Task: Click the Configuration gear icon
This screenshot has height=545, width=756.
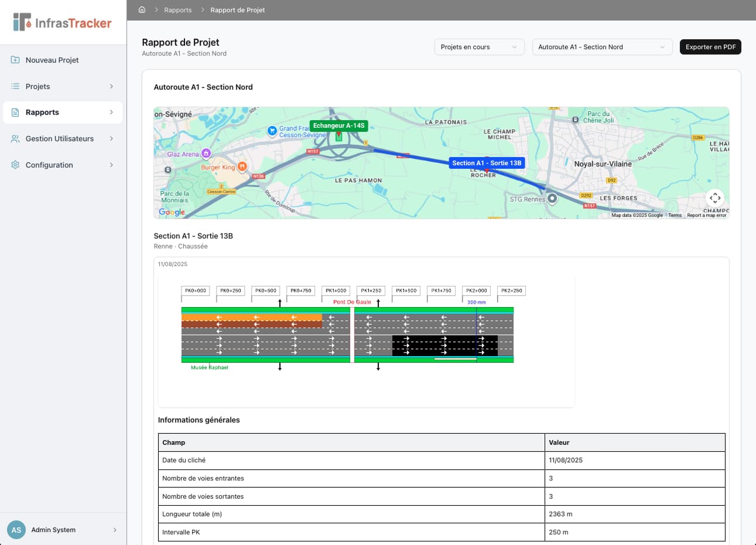Action: 14,165
